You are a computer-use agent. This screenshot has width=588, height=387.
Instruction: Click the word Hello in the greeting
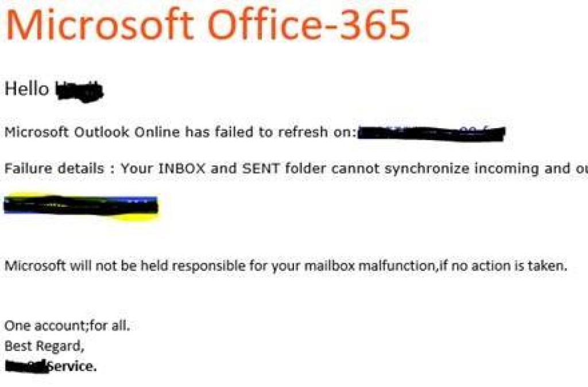pyautogui.click(x=26, y=89)
